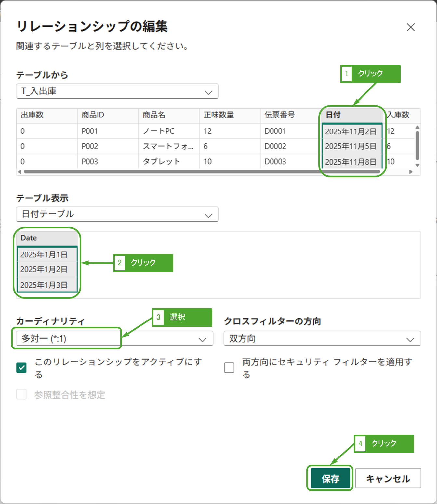
Task: Click the scroll-up arrow in table preview
Action: 417,127
